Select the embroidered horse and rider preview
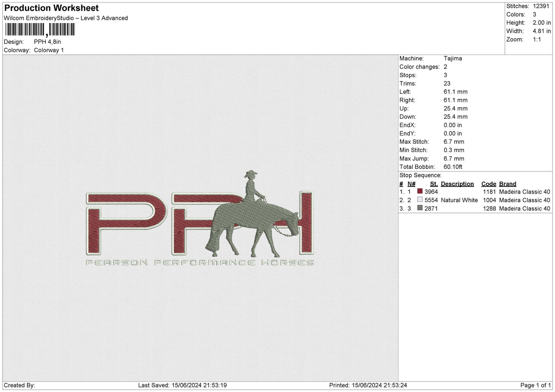555x392 pixels. 253,214
